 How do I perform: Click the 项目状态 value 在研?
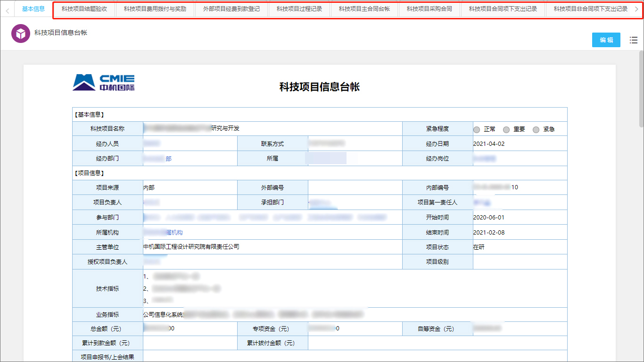[479, 247]
